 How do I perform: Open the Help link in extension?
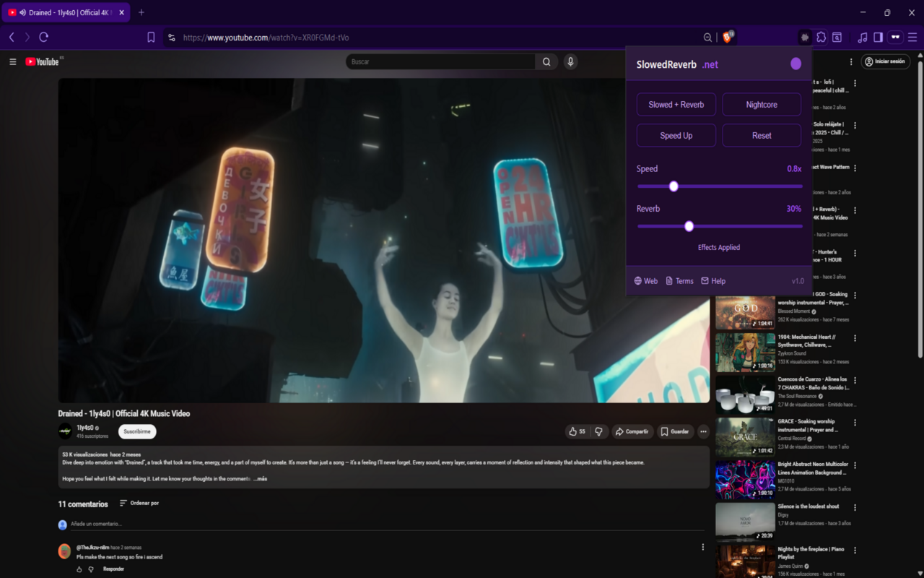[x=713, y=281]
